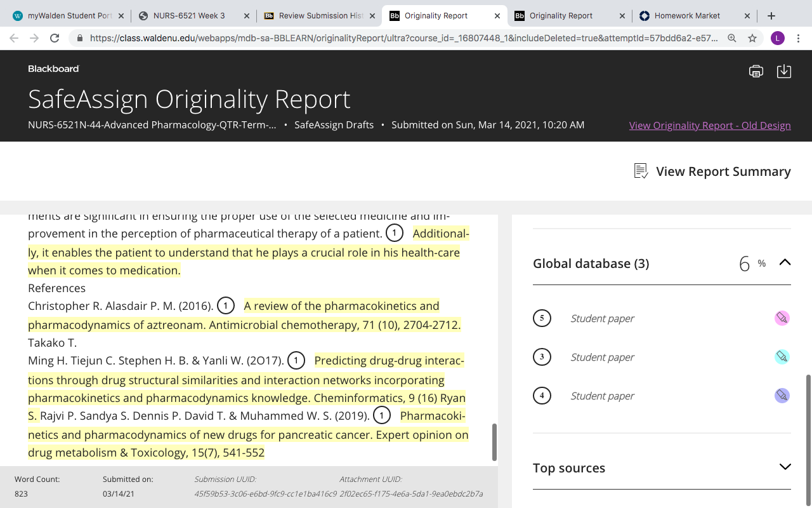Open a new browser tab
The height and width of the screenshot is (508, 812).
tap(771, 16)
